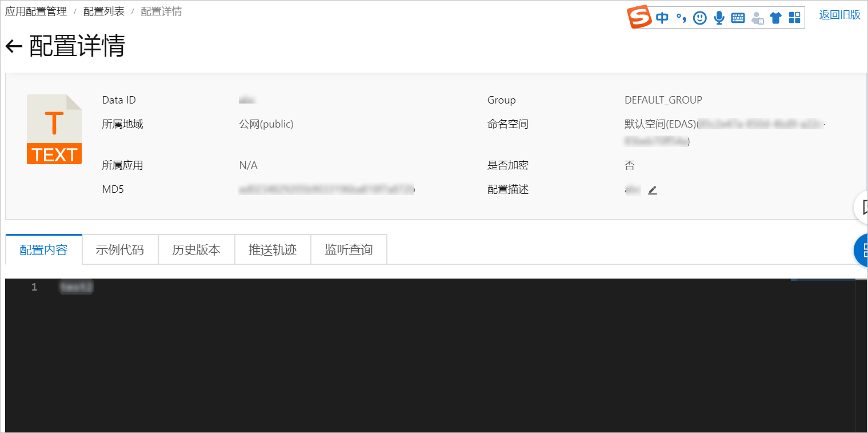Viewport: 868px width, 433px height.
Task: Go to 配置列表 breadcrumb
Action: [x=104, y=11]
